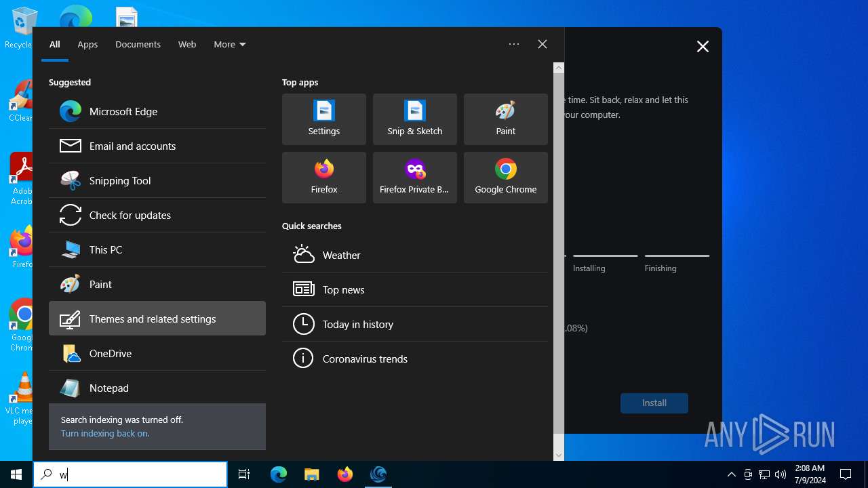Image resolution: width=868 pixels, height=488 pixels.
Task: Switch to the Apps search tab
Action: pyautogui.click(x=87, y=44)
